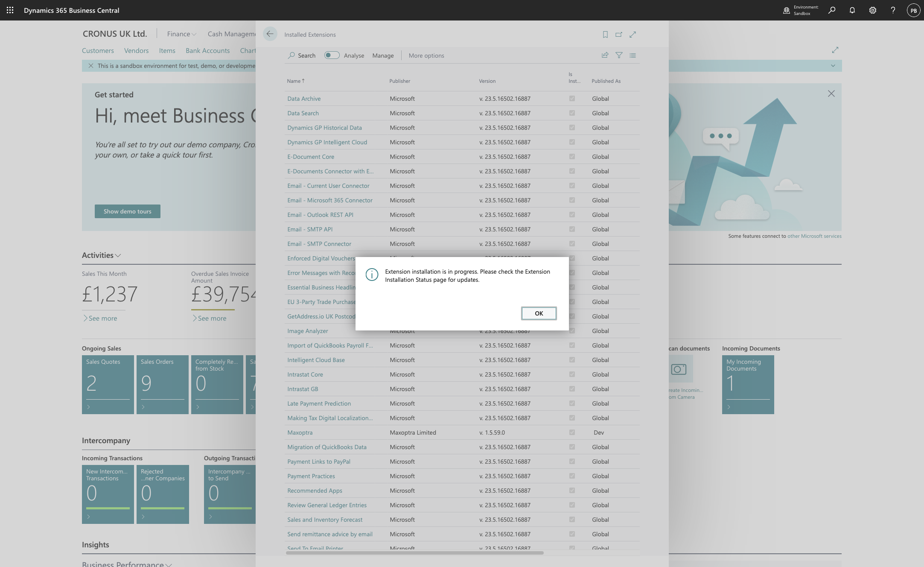Open the app launcher waffle icon
Viewport: 924px width, 567px height.
tap(10, 10)
